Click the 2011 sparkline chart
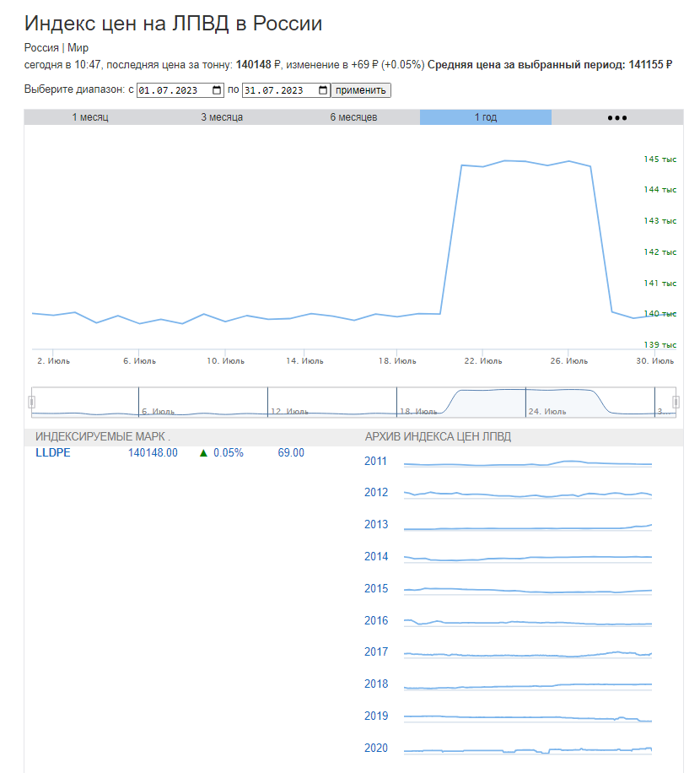 pos(528,463)
